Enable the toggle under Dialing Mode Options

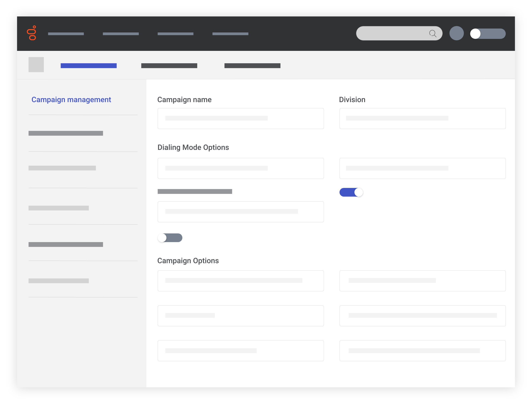pos(170,238)
